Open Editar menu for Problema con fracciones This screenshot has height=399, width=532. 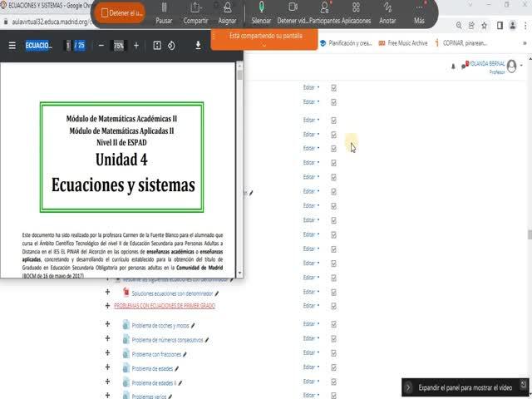[x=311, y=352]
